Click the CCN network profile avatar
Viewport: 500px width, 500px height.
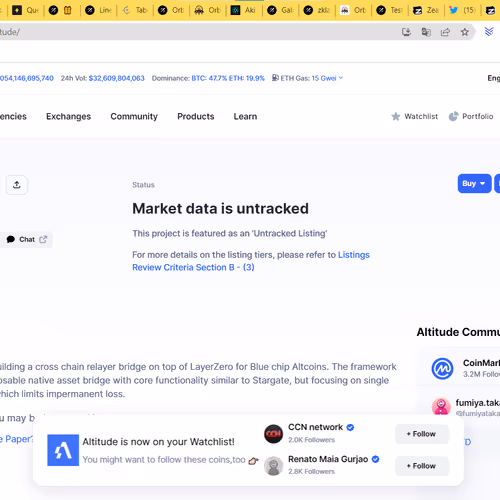click(x=273, y=434)
